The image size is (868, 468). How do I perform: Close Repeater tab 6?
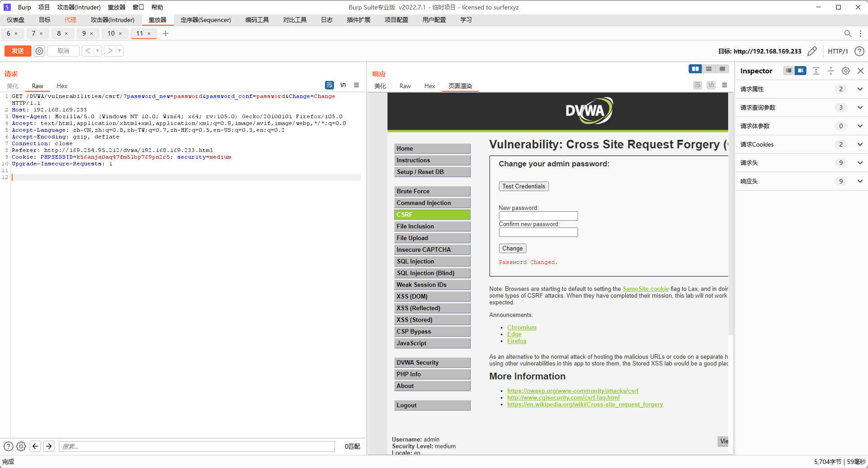[x=16, y=33]
